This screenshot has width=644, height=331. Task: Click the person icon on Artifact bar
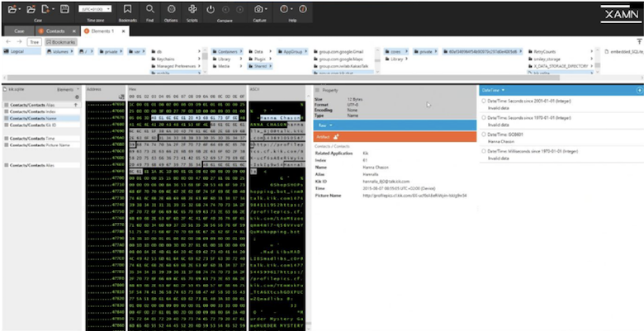tap(336, 137)
